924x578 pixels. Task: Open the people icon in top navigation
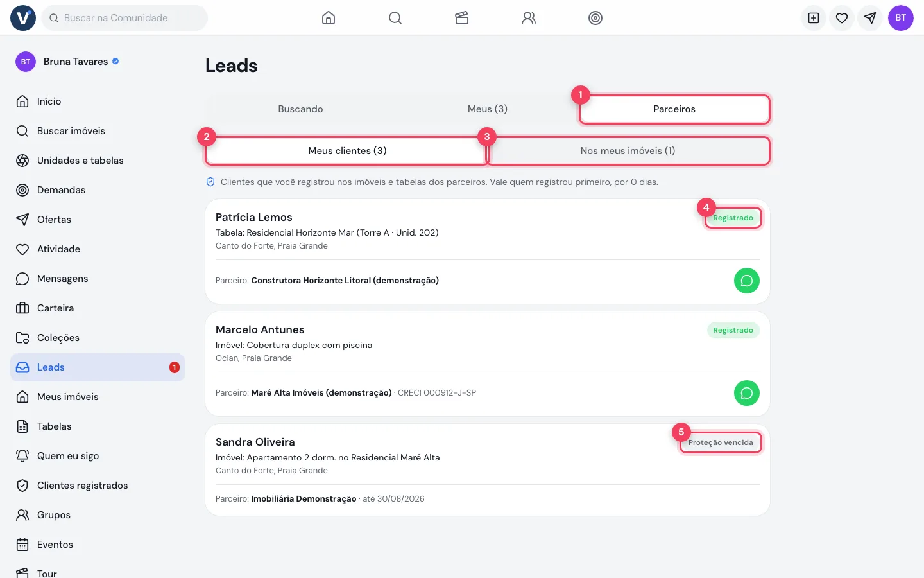[x=529, y=18]
